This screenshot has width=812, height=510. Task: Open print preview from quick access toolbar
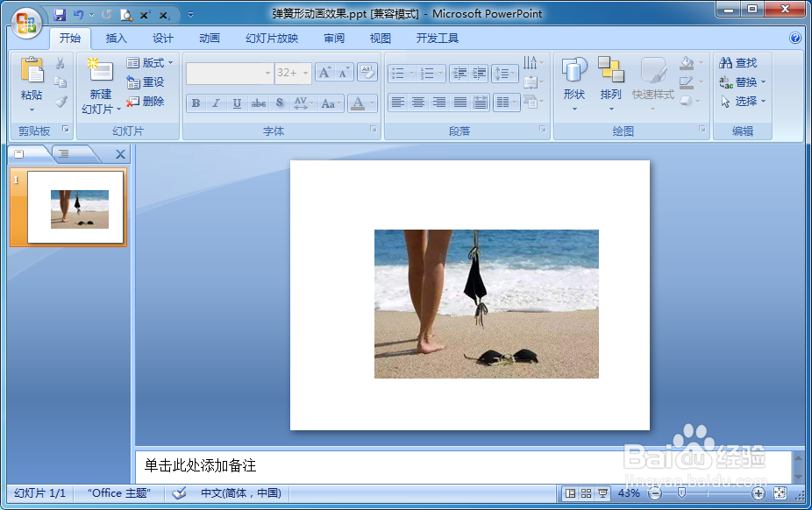(x=126, y=15)
